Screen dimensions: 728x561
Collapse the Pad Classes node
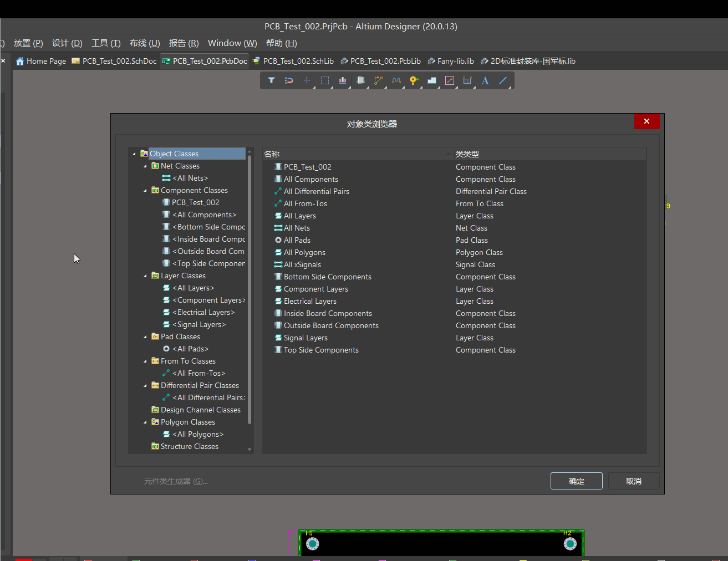(145, 337)
